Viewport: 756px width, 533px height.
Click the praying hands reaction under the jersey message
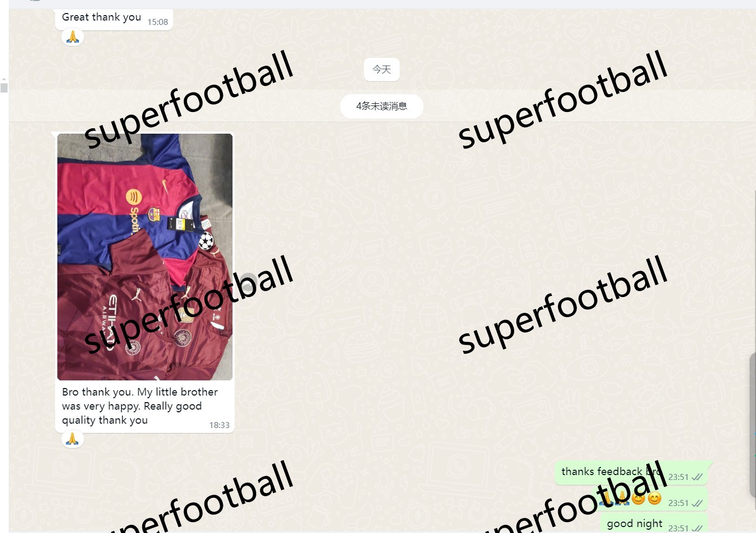[x=72, y=439]
